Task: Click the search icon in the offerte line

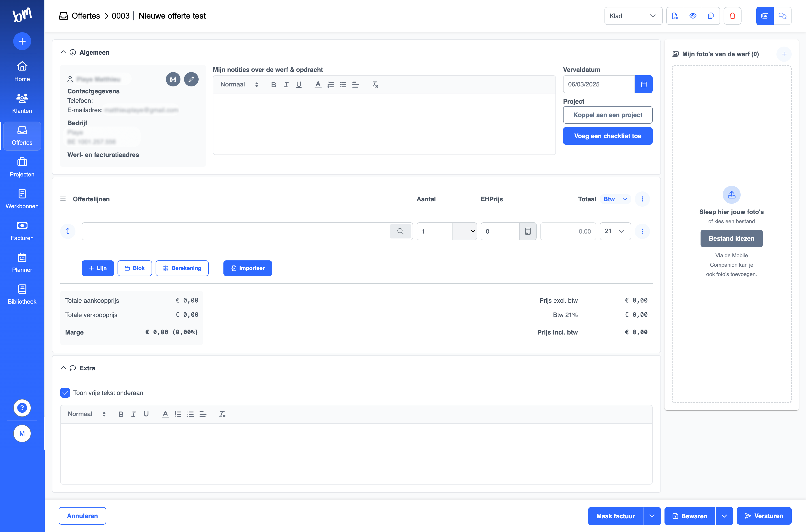Action: (x=400, y=231)
